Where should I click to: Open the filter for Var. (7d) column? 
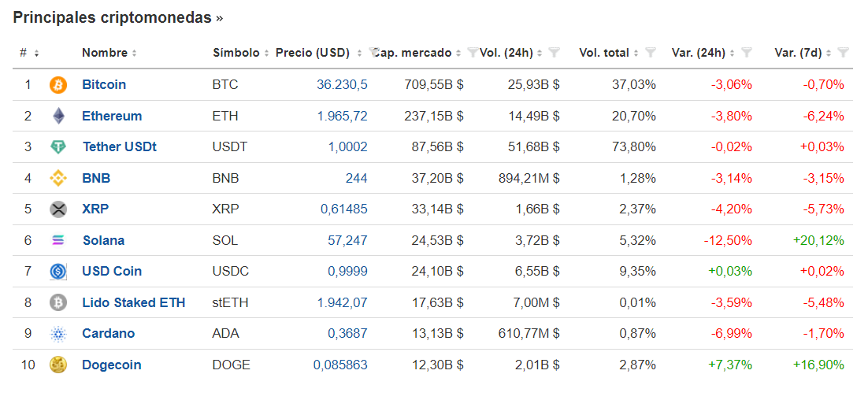point(843,53)
